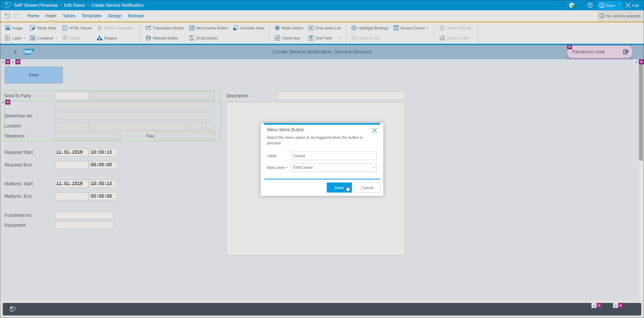Open the Menu Item Edit/Cancel dropdown
Screen dimensions: 644x318
coord(334,168)
